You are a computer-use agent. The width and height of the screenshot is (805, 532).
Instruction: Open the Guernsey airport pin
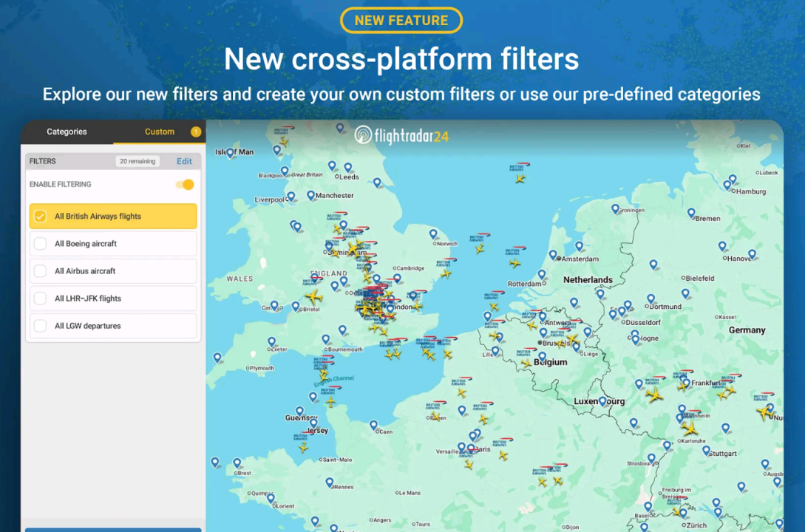tap(300, 412)
